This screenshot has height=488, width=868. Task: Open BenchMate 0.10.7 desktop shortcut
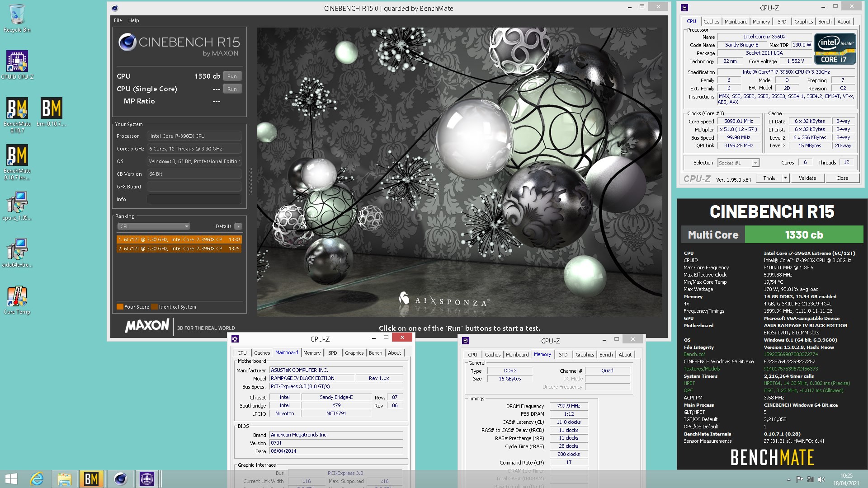click(17, 115)
